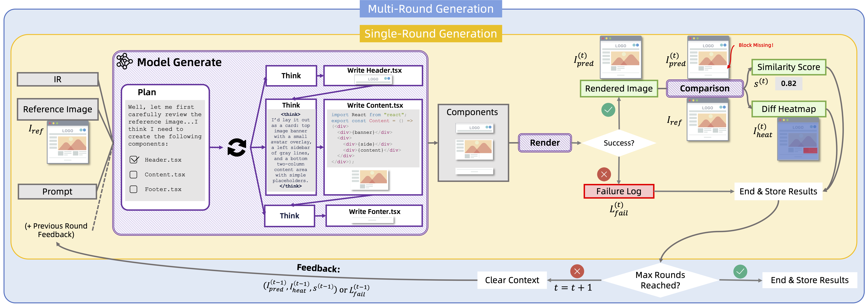Click End & Store Results after Max Rounds Reached?
This screenshot has height=304, width=868.
(809, 280)
